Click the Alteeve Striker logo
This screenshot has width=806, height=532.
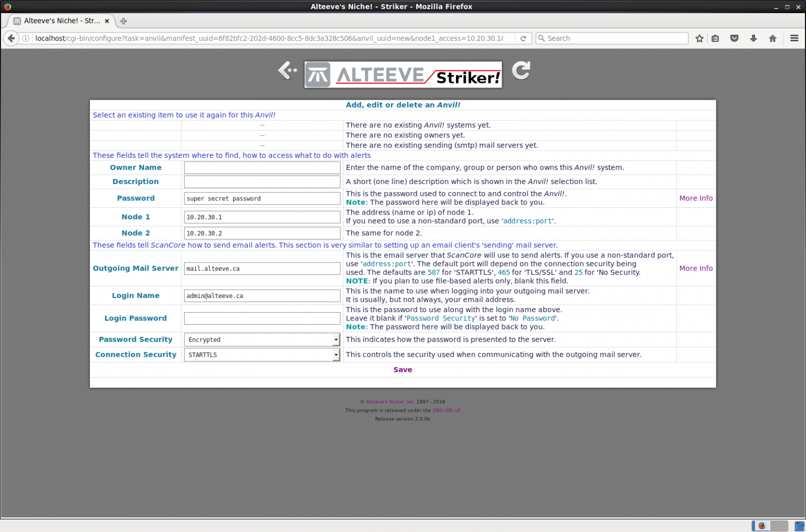point(403,75)
